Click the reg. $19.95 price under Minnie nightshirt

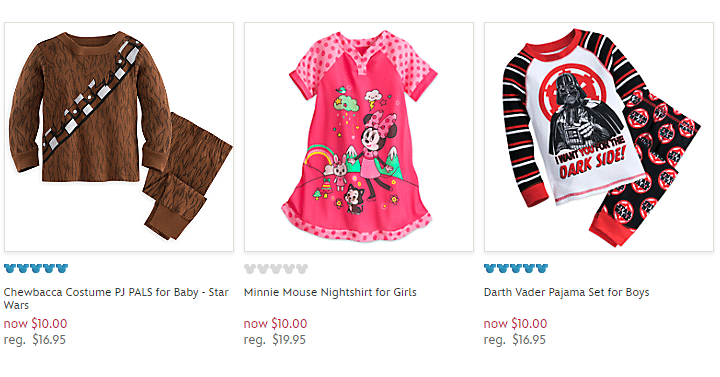click(x=275, y=340)
